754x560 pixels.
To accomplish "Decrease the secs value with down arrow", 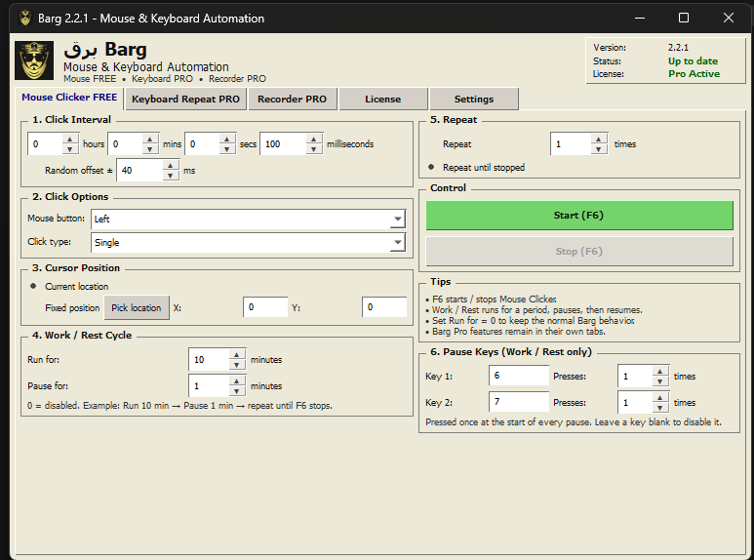I will click(227, 149).
